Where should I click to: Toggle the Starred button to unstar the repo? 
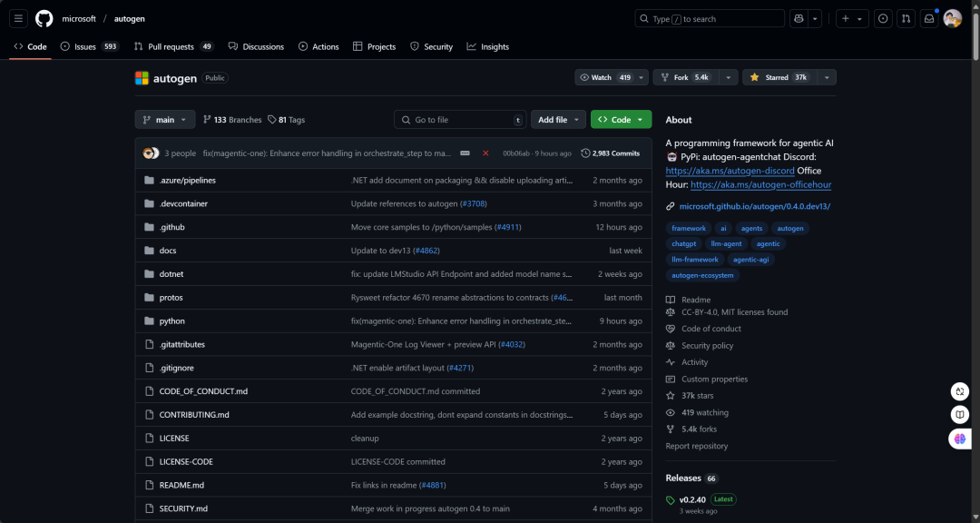(x=779, y=77)
